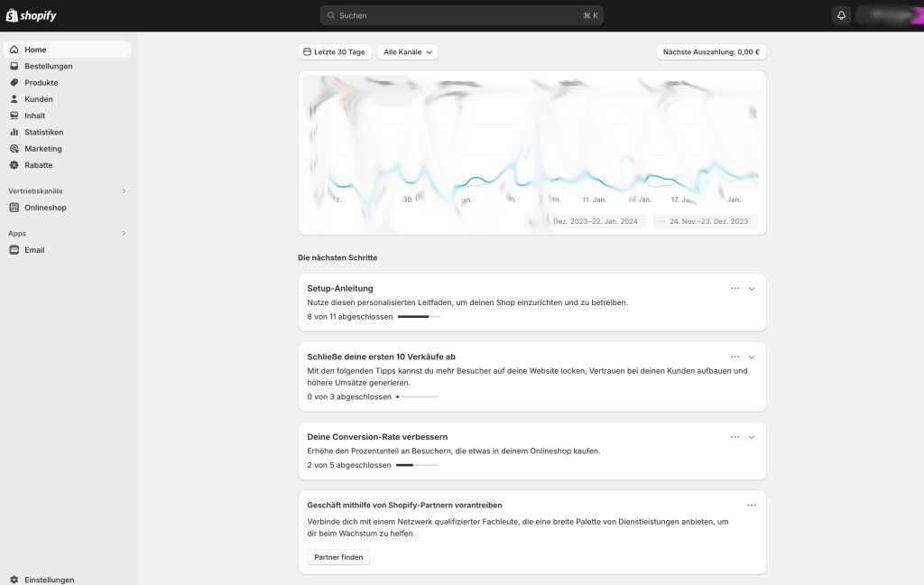
Task: Open Bestellungen from the sidebar
Action: pyautogui.click(x=49, y=66)
